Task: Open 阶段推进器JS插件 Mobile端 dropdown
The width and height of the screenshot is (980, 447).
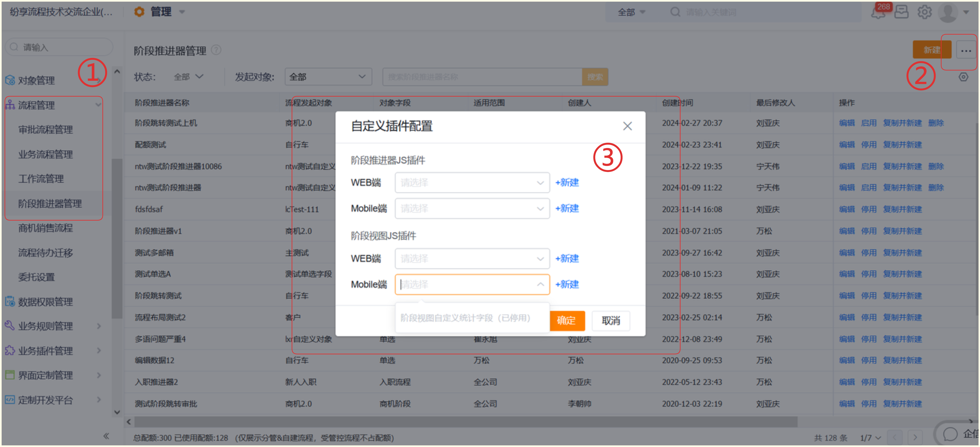Action: [x=472, y=208]
